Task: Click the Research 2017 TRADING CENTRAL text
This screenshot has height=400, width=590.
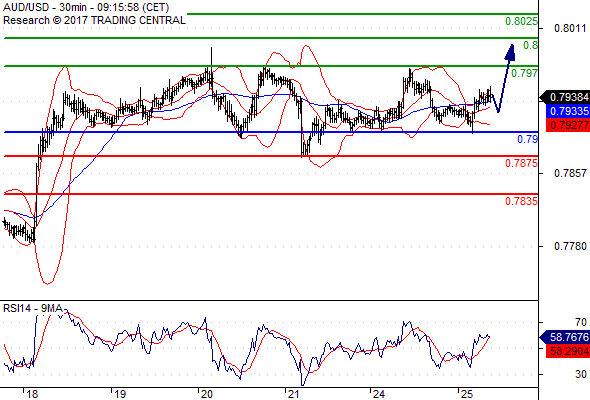Action: (94, 20)
